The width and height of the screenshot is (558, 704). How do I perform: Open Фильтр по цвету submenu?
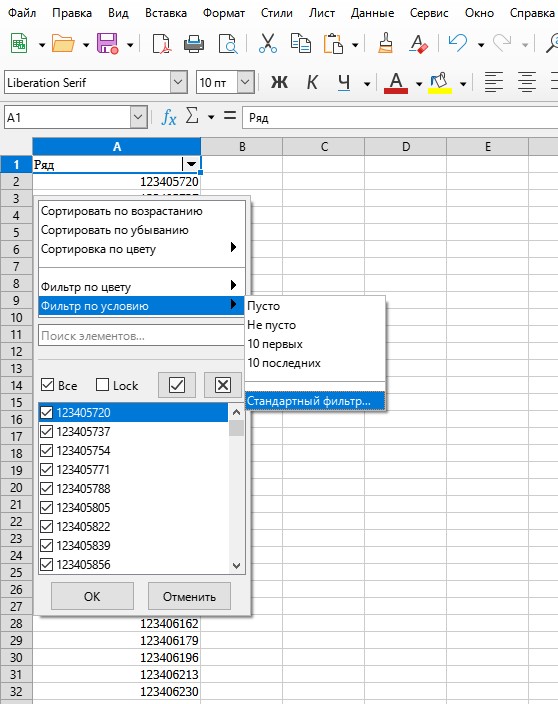click(141, 286)
